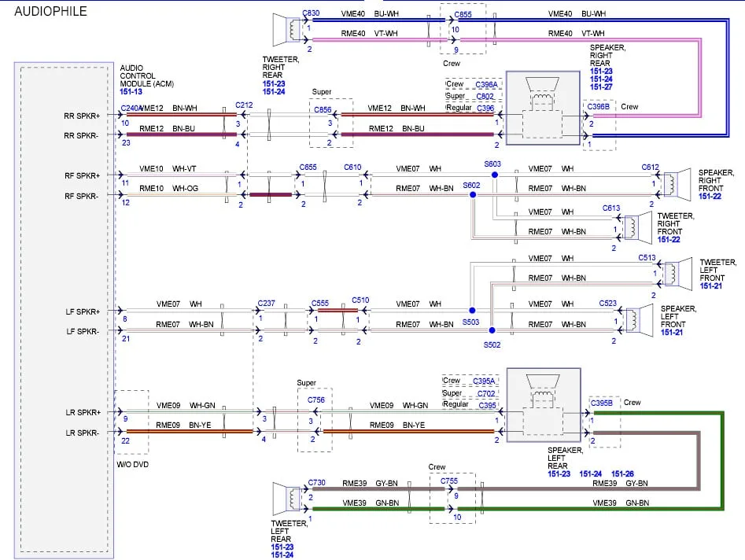This screenshot has width=745, height=560.
Task: Click the Tweeter Left Front symbol at C513
Action: click(x=678, y=273)
